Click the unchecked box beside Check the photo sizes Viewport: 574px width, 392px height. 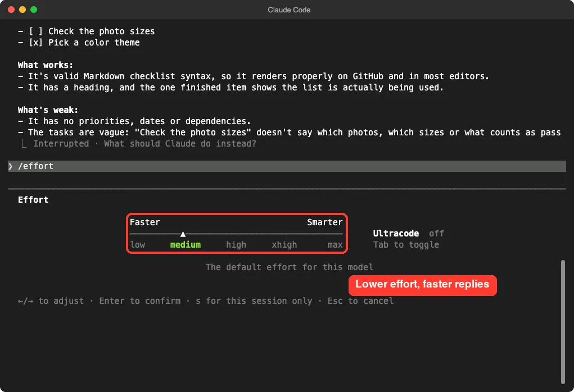(x=35, y=31)
